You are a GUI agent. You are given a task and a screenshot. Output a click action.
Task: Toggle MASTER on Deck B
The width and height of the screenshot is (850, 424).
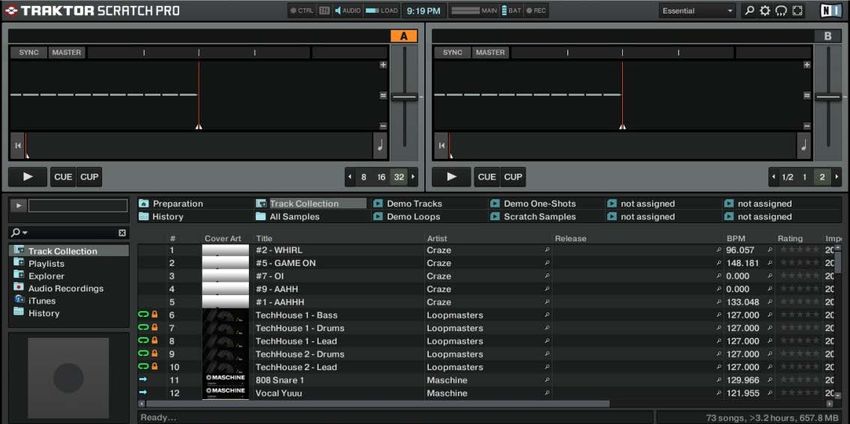click(491, 53)
